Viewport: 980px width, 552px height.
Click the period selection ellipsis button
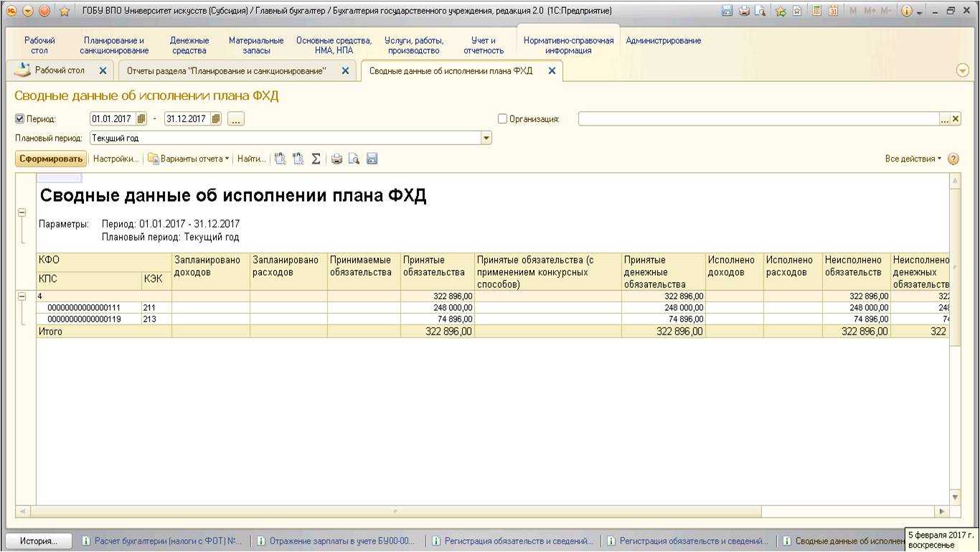tap(236, 119)
